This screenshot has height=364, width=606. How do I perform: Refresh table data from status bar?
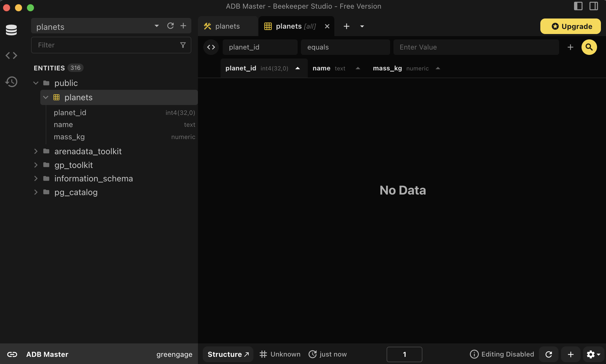[x=549, y=354]
